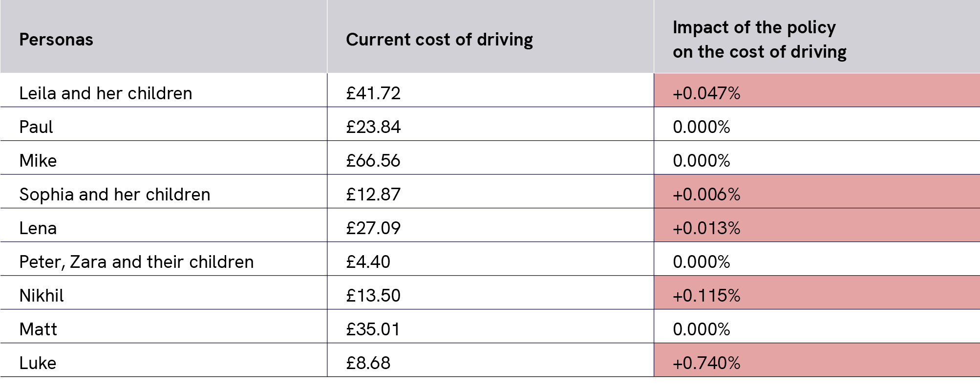Select the Lena persona cell
The image size is (980, 392).
(x=38, y=228)
